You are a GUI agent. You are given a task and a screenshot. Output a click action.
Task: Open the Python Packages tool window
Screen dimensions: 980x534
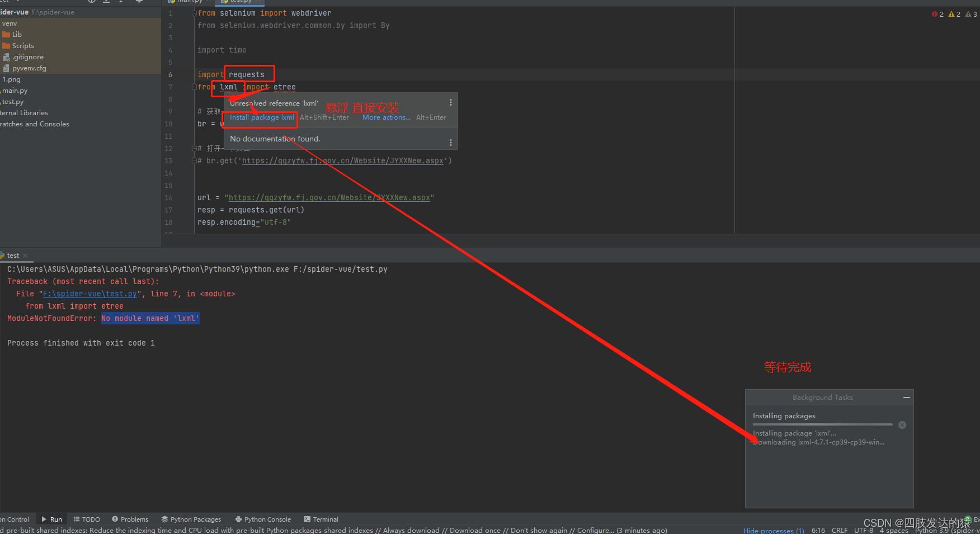[191, 519]
